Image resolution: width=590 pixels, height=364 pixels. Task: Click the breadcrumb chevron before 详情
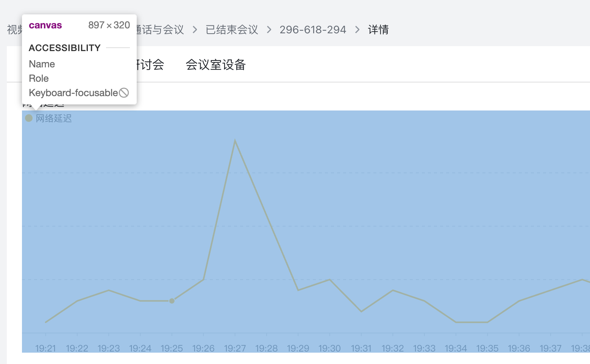coord(357,30)
